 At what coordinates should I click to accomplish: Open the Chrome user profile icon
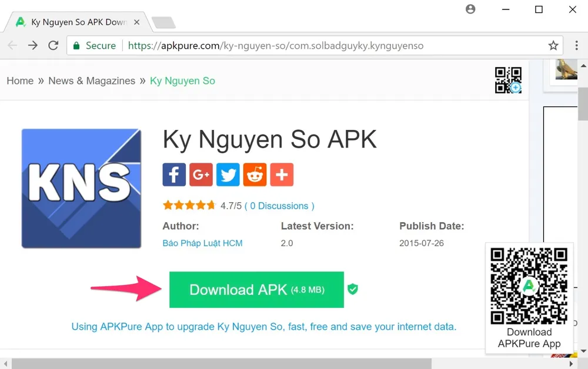470,9
